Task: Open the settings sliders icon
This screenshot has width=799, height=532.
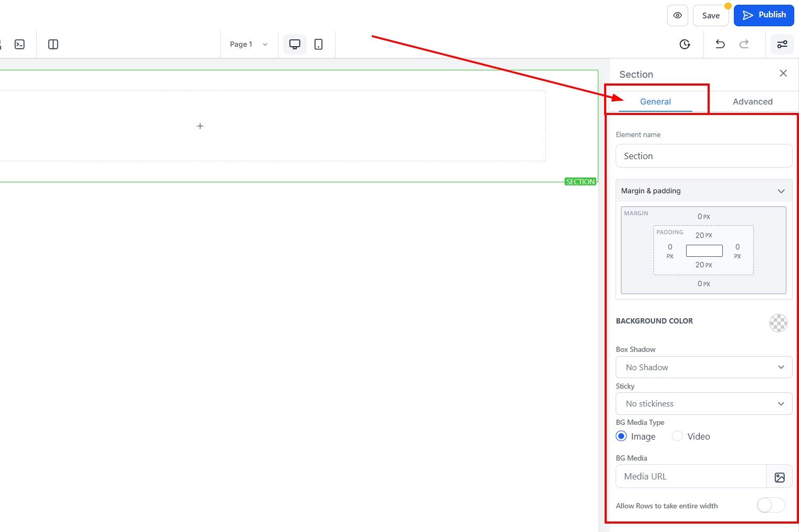Action: click(782, 45)
